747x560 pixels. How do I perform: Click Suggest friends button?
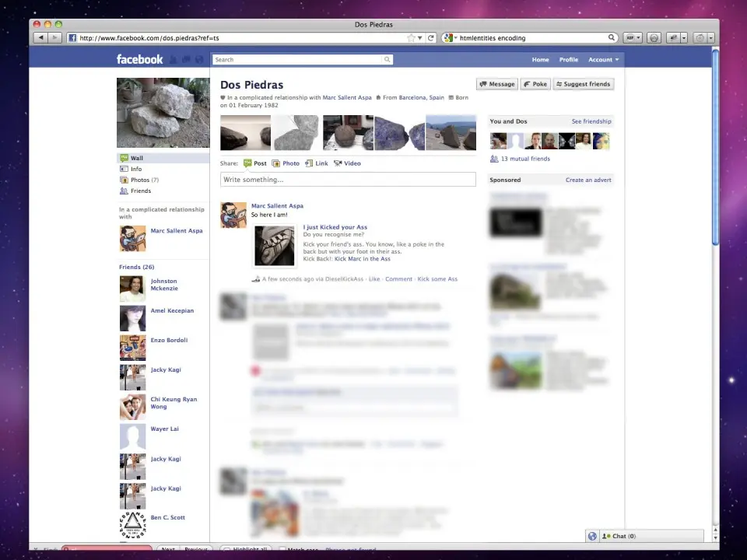[x=584, y=84]
